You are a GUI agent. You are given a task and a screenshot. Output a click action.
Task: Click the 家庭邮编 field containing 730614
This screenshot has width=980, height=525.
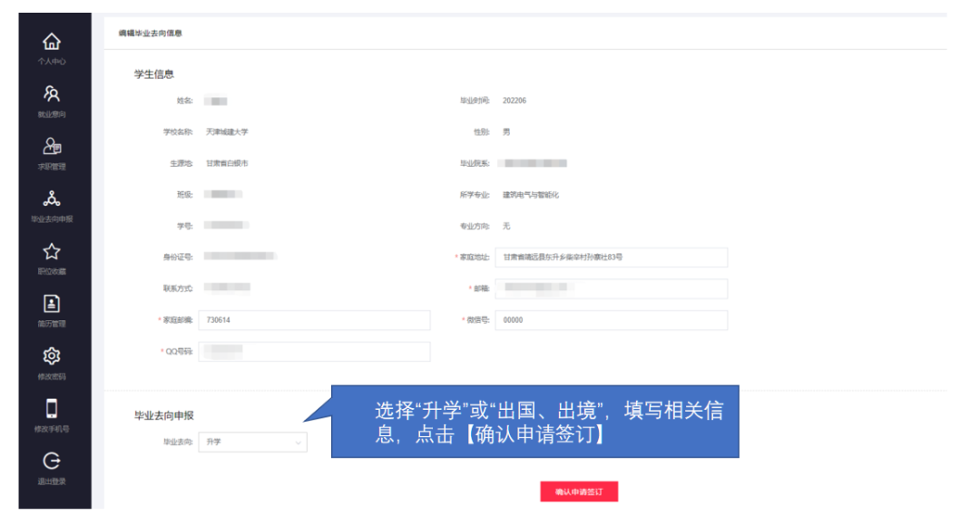point(314,320)
